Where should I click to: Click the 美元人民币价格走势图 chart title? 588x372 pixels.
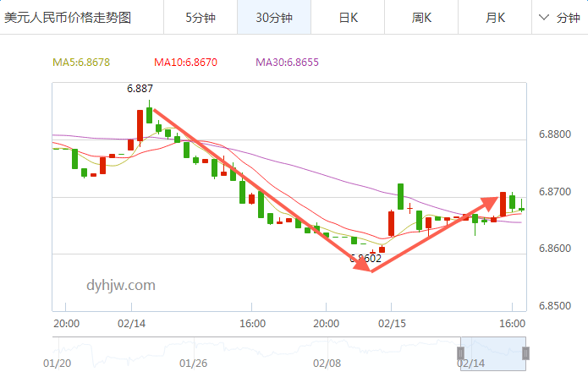(68, 17)
